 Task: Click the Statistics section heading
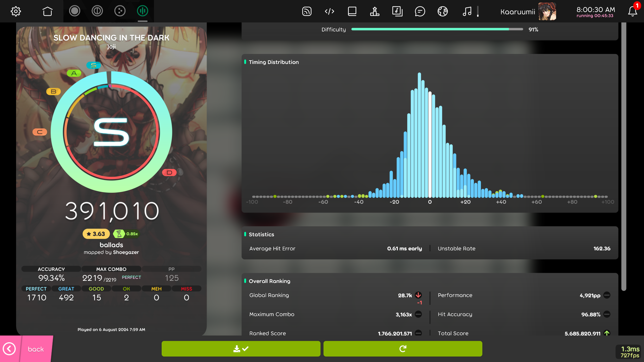(x=261, y=235)
